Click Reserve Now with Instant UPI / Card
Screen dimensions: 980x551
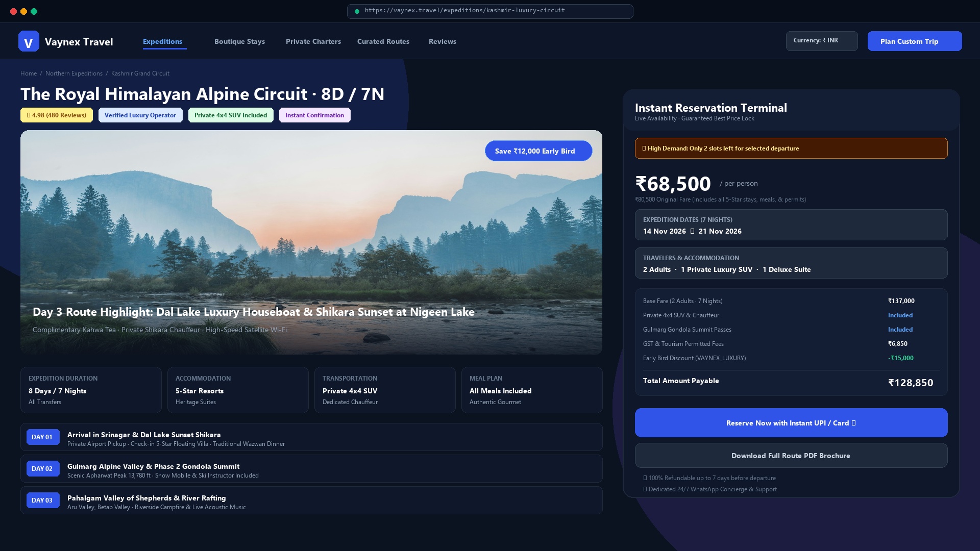(x=791, y=423)
